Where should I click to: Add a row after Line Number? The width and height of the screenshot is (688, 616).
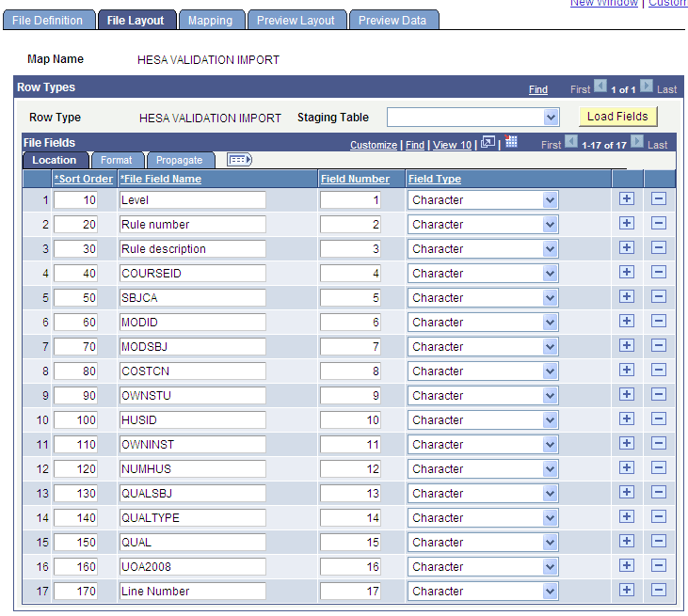coord(627,590)
